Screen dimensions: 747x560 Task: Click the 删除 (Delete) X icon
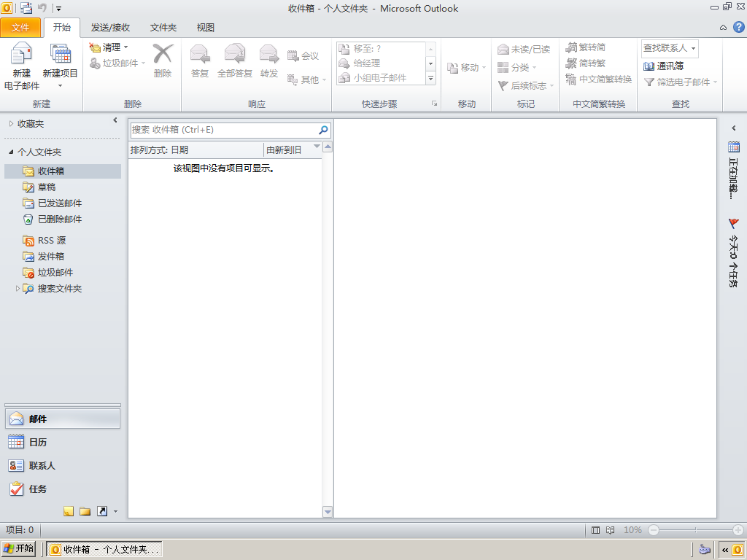163,53
